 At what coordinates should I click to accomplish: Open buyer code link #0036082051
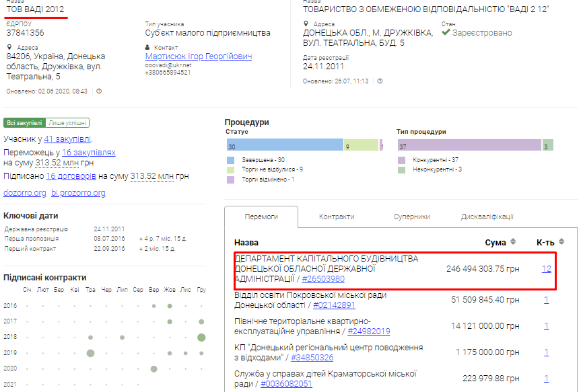(x=286, y=384)
